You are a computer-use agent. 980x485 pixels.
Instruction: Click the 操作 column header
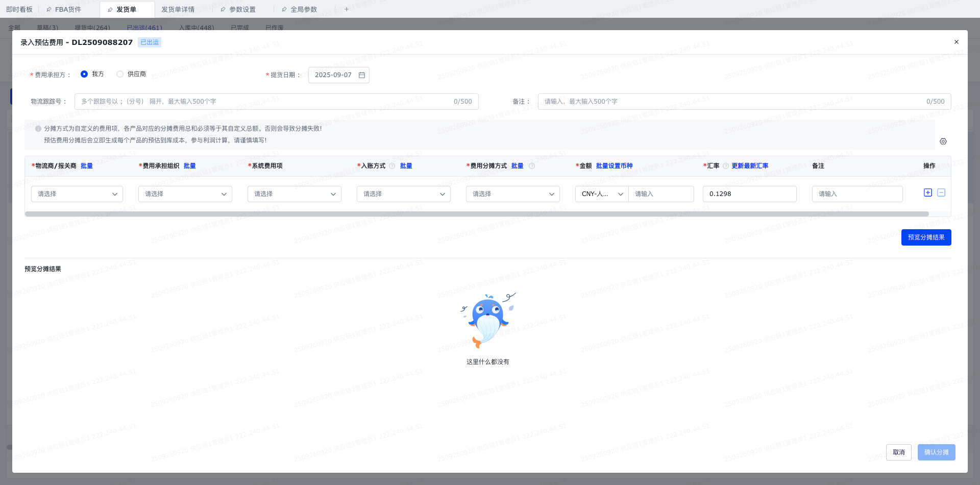[x=929, y=166]
